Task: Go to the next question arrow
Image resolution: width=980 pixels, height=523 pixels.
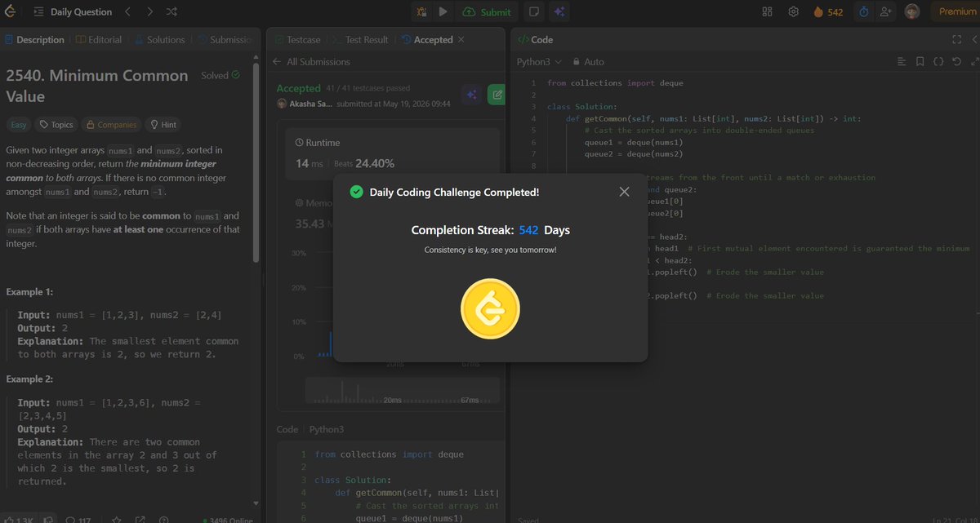Action: [x=149, y=11]
